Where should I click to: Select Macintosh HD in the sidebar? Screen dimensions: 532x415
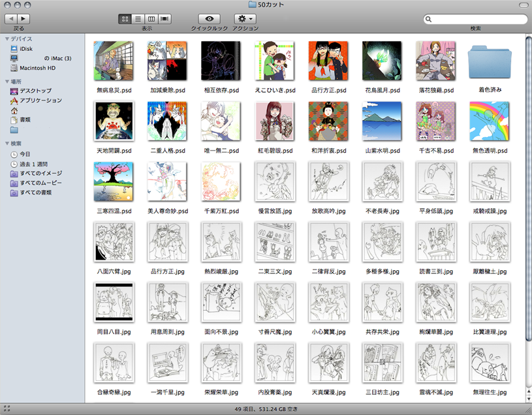(x=33, y=68)
